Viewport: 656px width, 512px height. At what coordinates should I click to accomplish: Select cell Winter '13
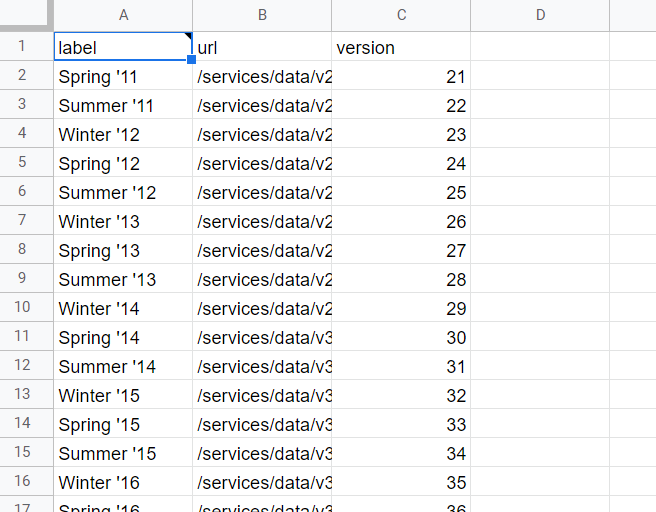123,220
